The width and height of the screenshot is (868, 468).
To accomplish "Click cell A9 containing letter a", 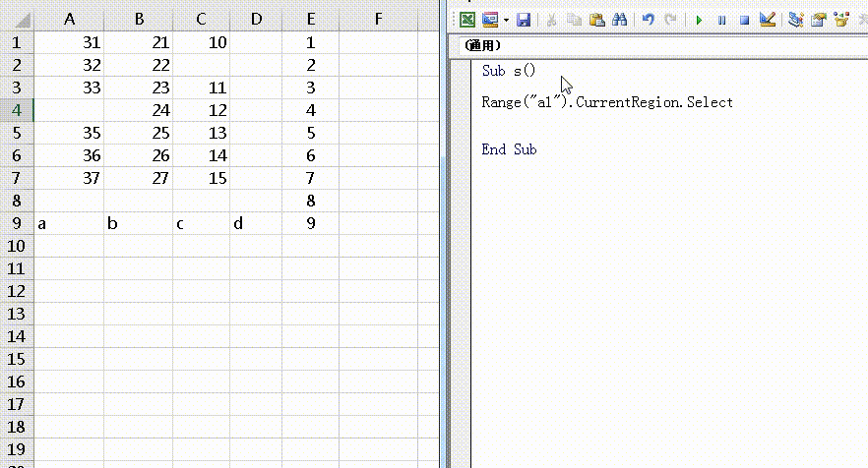I will coord(69,223).
